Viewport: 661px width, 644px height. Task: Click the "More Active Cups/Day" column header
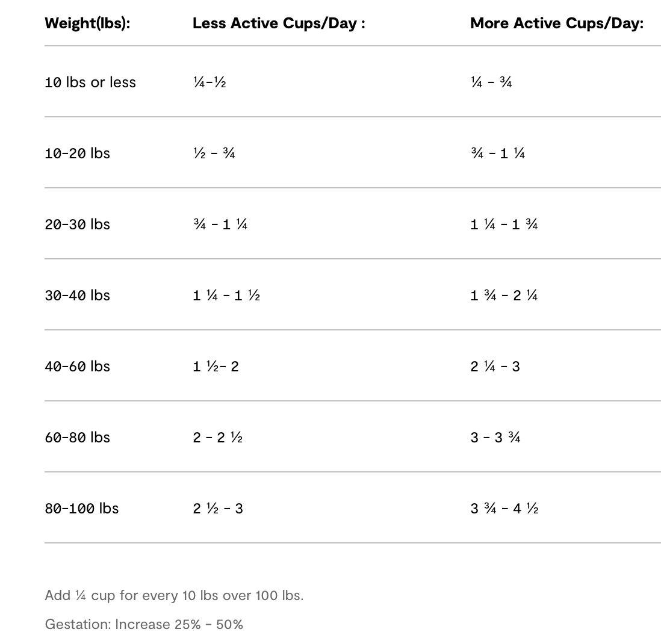(x=556, y=23)
